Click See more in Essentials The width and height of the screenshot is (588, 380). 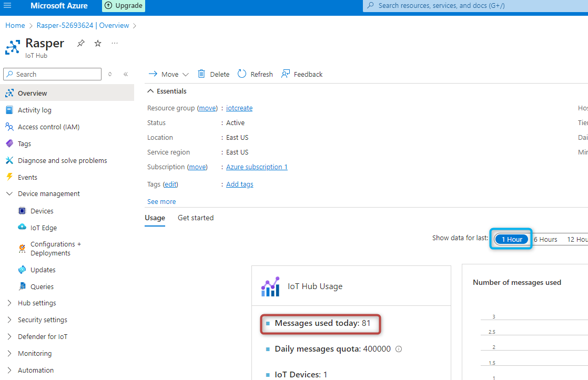[161, 202]
